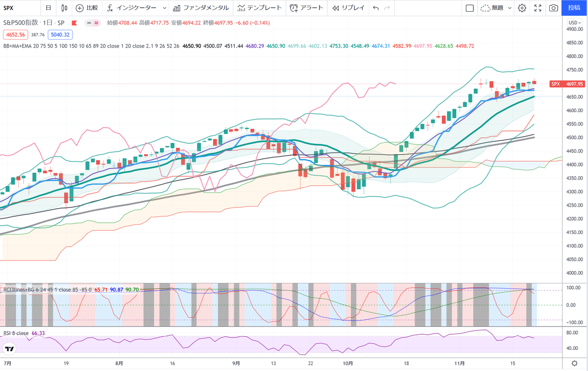
Task: Click the 8月 date label on time axis
Action: point(119,364)
